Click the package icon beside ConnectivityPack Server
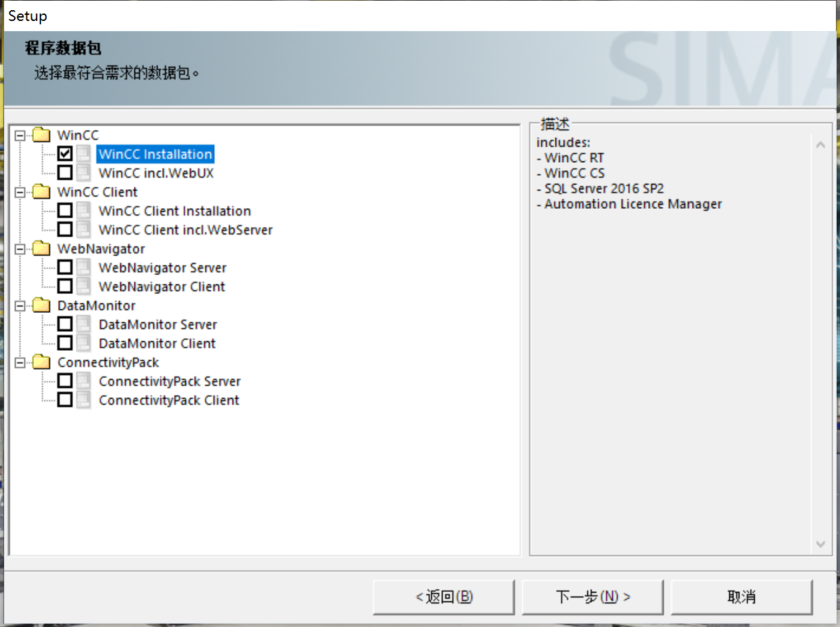This screenshot has height=627, width=840. [x=84, y=381]
